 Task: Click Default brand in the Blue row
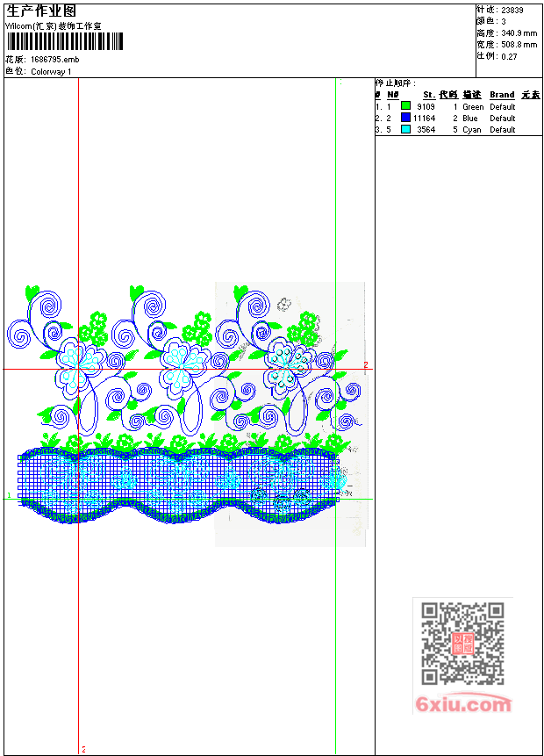tap(503, 119)
